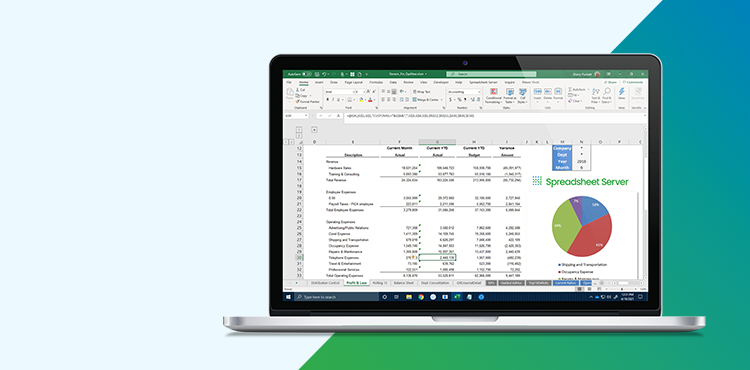Click the dollar currency format icon
The height and width of the screenshot is (370, 750).
point(451,99)
